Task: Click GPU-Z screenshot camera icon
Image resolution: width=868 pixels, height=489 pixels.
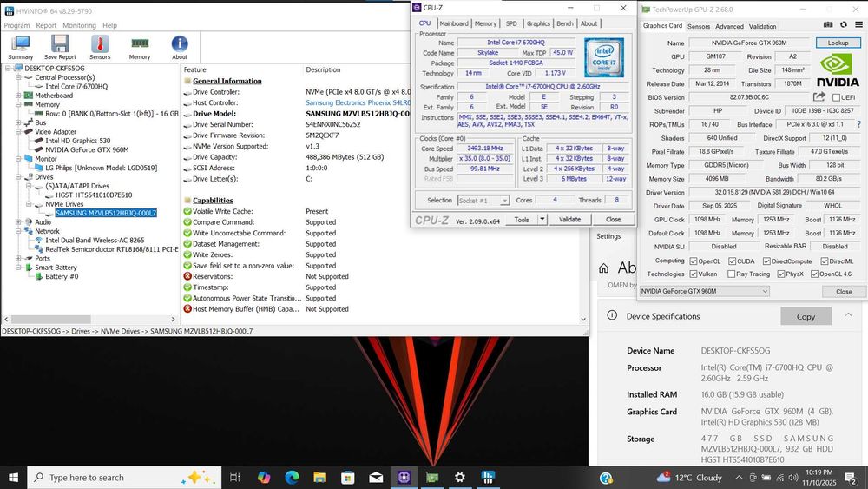Action: click(828, 25)
